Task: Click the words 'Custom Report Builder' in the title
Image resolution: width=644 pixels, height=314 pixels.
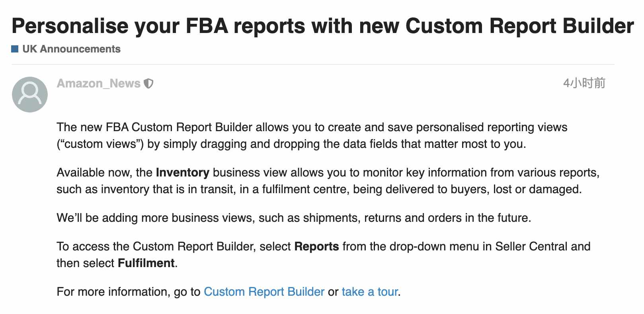Action: (x=520, y=26)
